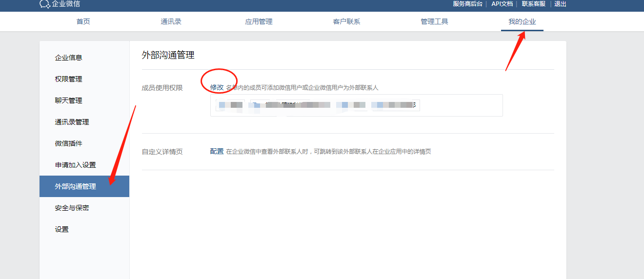644x279 pixels.
Task: Click the 成员使用权限 label
Action: [162, 88]
